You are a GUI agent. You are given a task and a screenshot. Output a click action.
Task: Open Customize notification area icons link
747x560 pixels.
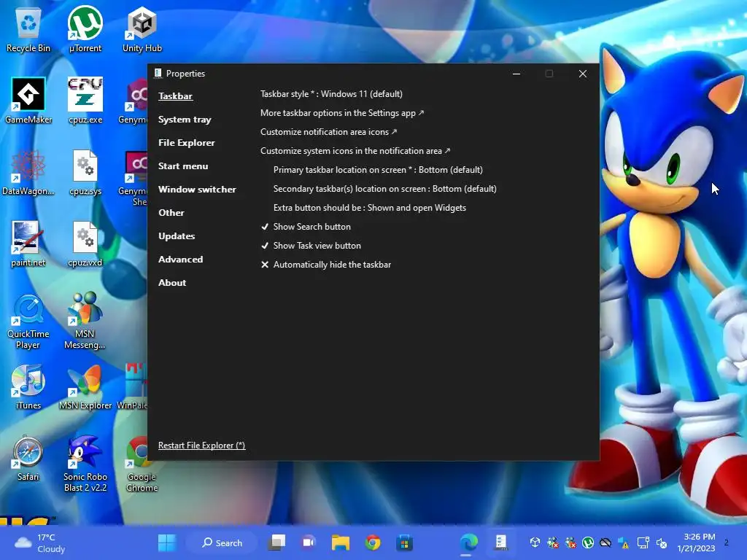328,132
